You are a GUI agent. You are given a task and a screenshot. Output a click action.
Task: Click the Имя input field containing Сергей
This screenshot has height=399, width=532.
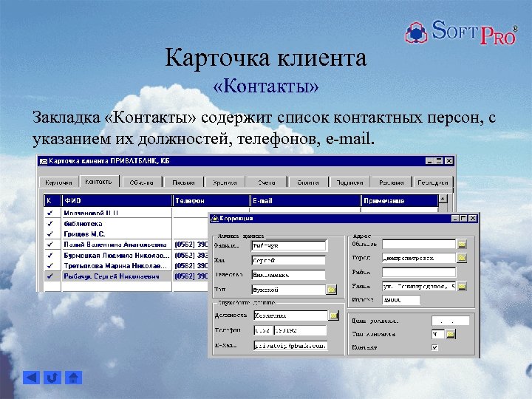tap(289, 260)
